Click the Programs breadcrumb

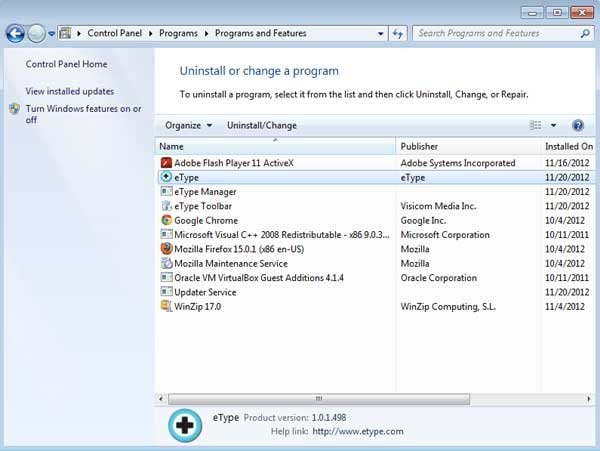coord(178,33)
